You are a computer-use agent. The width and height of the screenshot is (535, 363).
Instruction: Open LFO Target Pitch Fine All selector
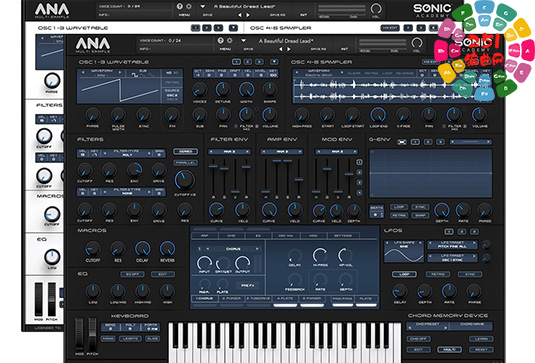[x=452, y=245]
